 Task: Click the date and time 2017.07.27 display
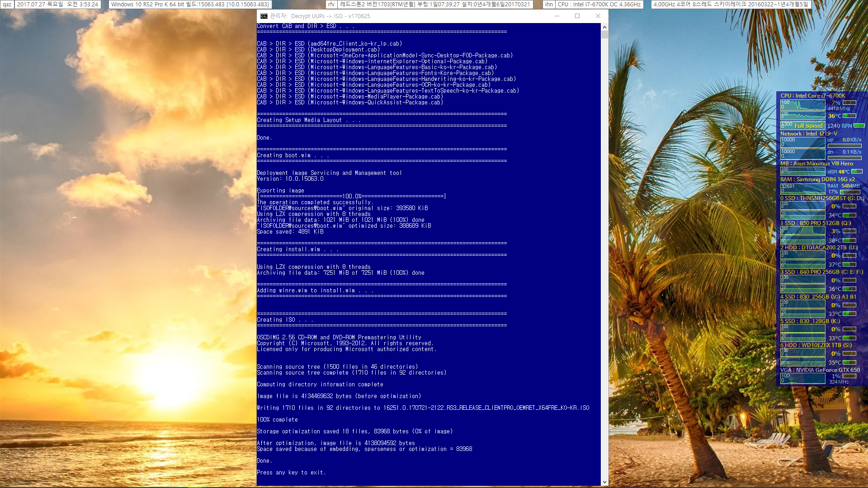point(57,4)
